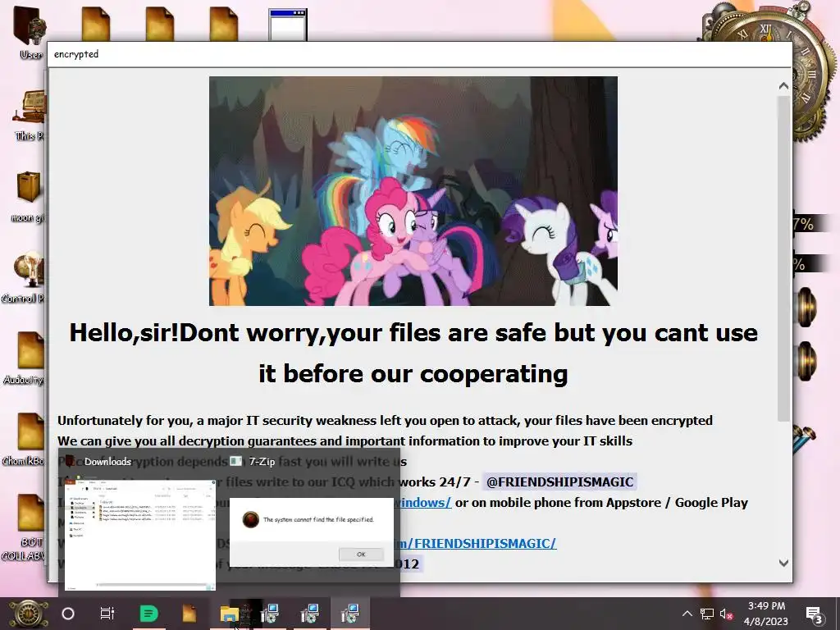
Task: Click the muted volume tray icon
Action: tap(727, 614)
